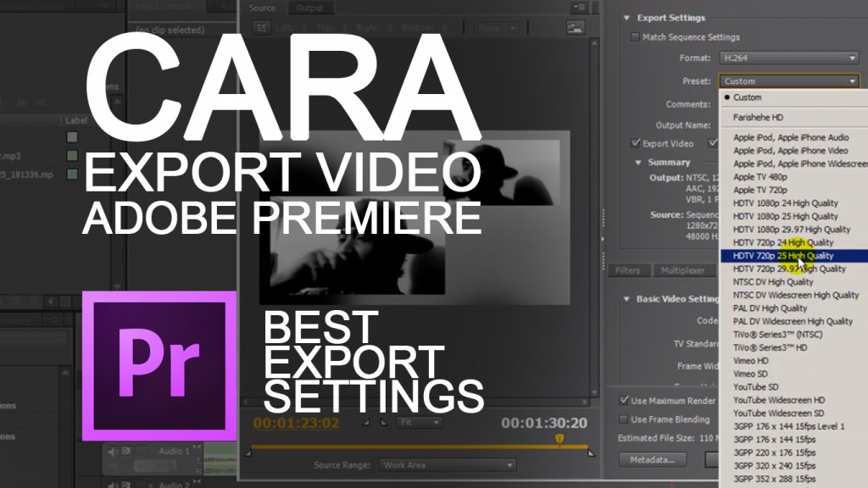Open the Fit zoom level dropdown
This screenshot has height=488, width=868.
(x=420, y=422)
